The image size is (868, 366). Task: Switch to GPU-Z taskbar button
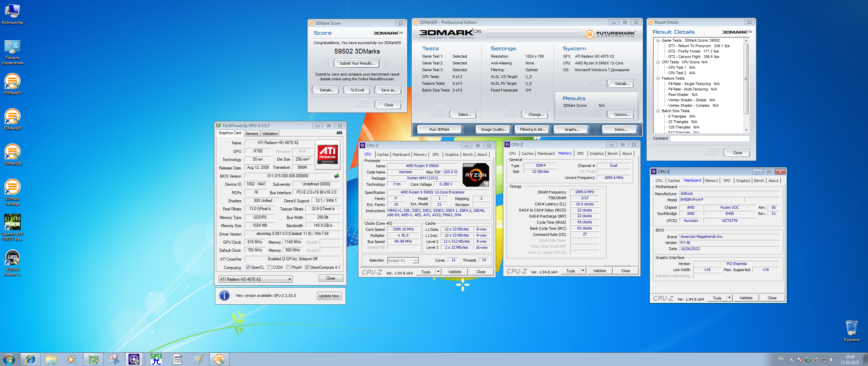pyautogui.click(x=93, y=359)
